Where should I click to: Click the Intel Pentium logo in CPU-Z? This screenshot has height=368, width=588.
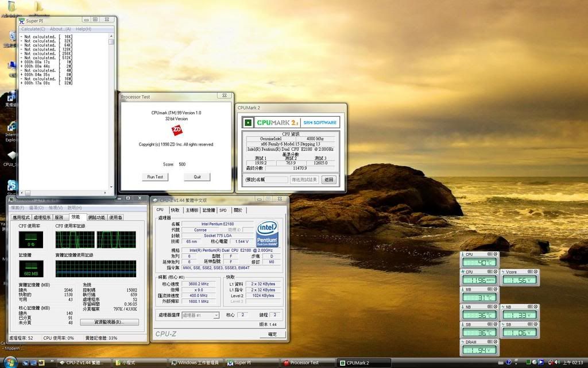click(267, 233)
